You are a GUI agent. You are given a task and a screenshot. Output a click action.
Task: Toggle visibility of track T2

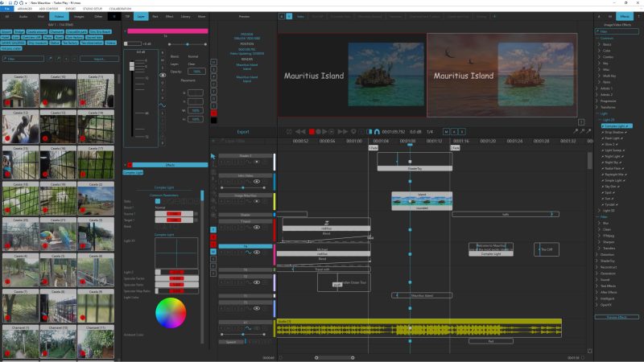pyautogui.click(x=257, y=282)
